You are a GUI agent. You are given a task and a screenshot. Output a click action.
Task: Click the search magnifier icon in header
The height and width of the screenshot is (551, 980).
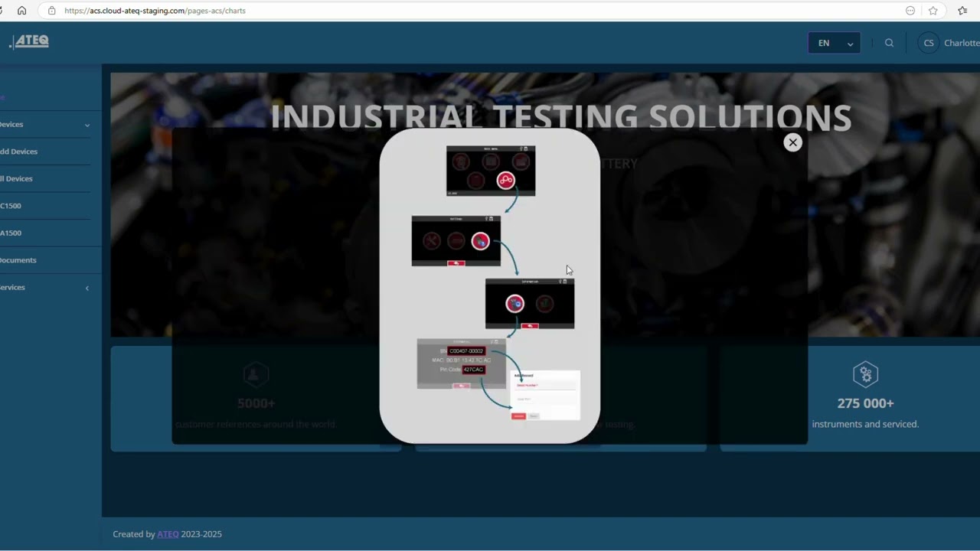[889, 43]
